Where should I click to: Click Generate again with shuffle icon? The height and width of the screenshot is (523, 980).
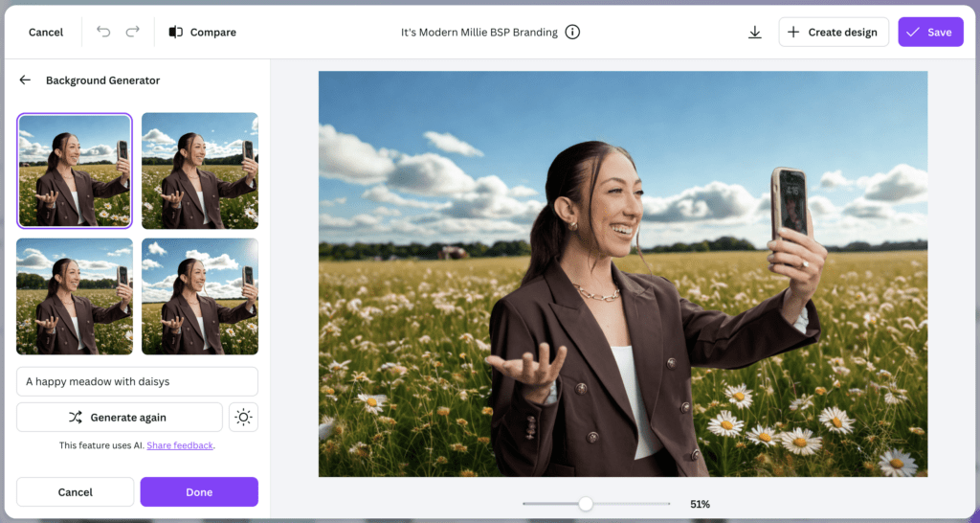120,417
